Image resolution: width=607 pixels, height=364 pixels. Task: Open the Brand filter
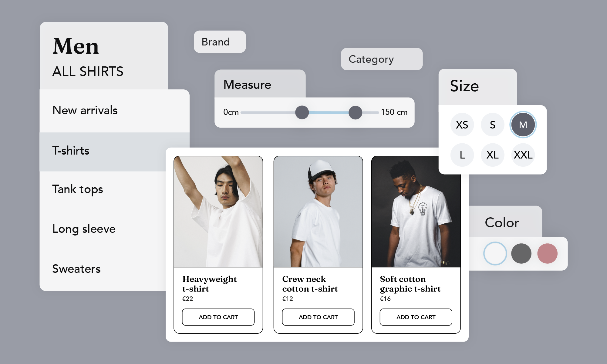(x=220, y=42)
